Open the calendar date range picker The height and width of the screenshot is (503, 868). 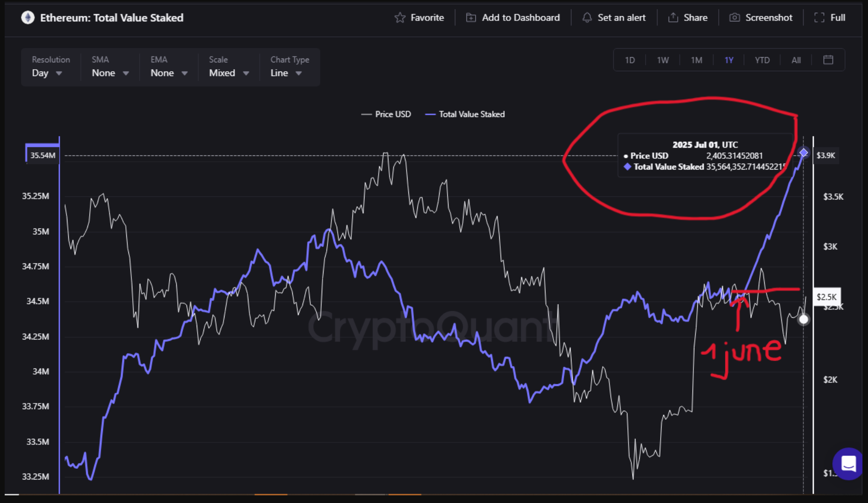[x=828, y=60]
